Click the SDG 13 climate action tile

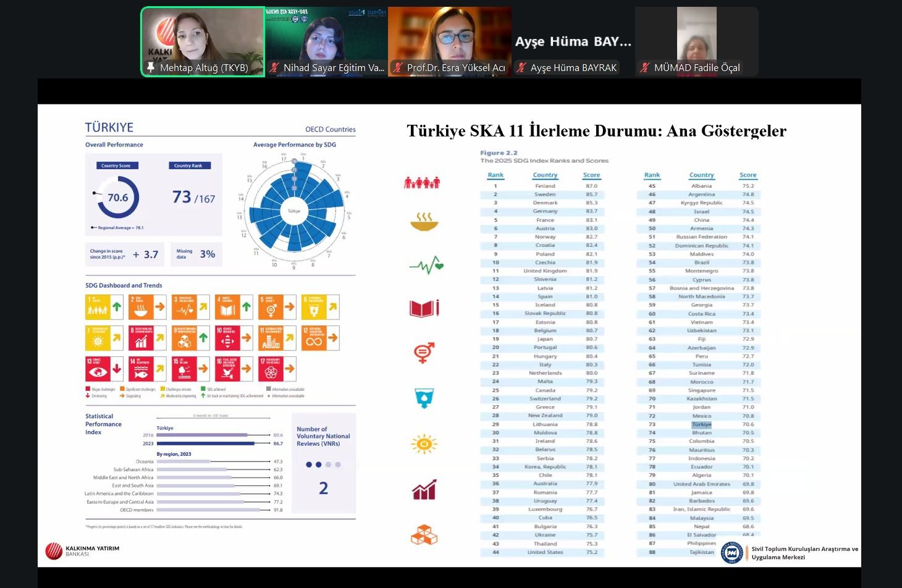(x=104, y=369)
